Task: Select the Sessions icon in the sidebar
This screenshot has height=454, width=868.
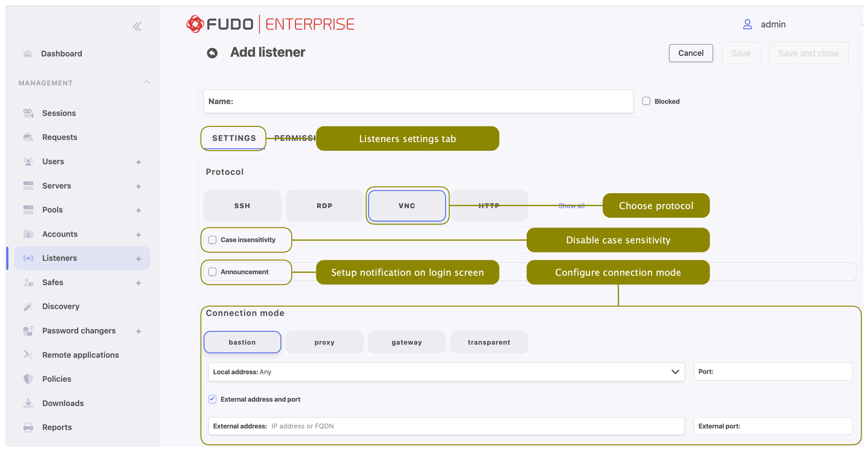Action: [x=28, y=113]
